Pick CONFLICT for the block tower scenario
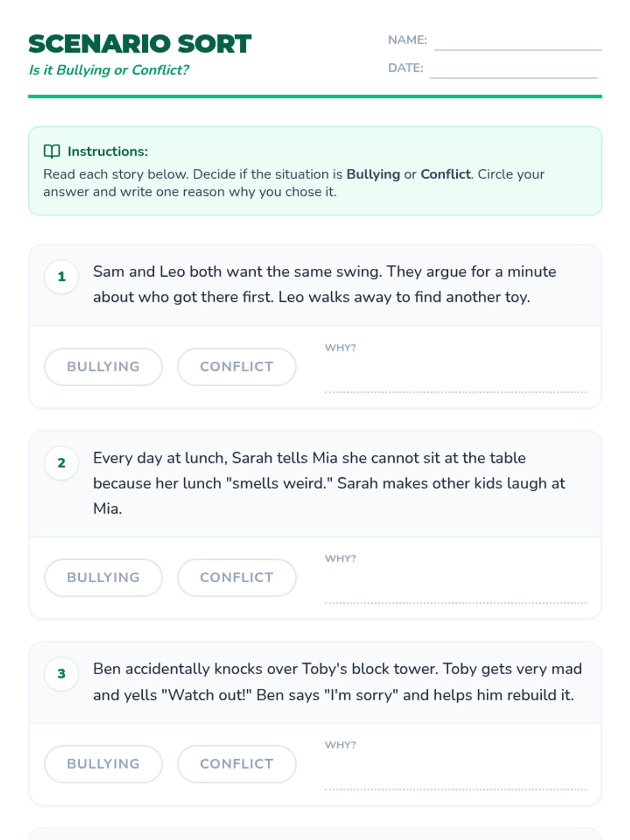The height and width of the screenshot is (840, 630). (x=237, y=764)
